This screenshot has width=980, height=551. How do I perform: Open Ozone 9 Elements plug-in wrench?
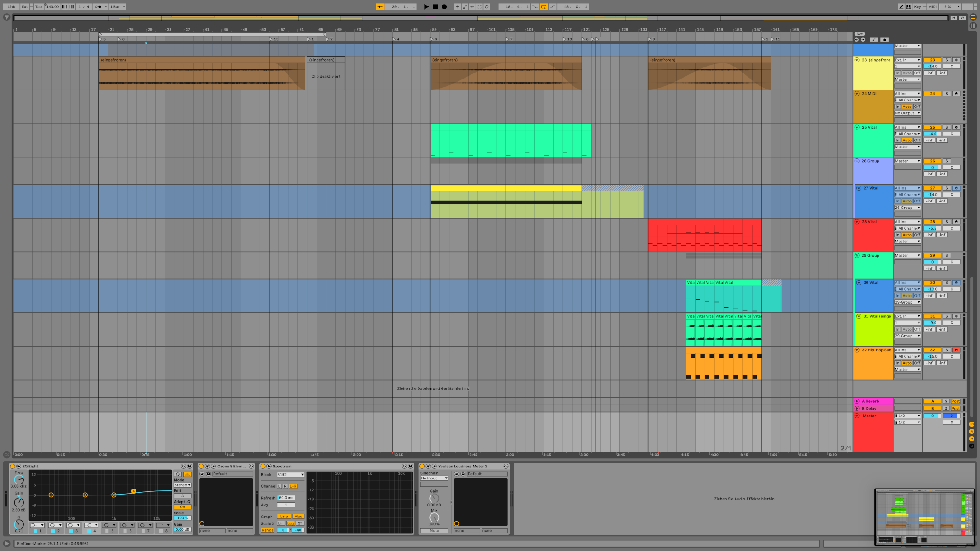213,466
